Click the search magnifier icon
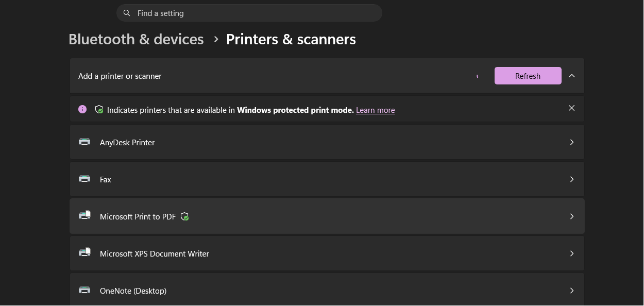 127,13
